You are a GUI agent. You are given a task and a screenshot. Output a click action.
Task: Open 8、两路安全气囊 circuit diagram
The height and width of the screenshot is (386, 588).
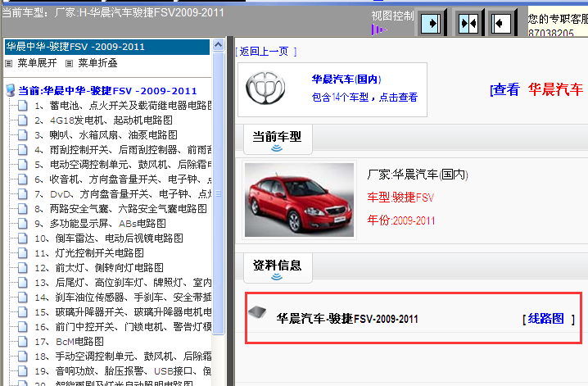pyautogui.click(x=120, y=208)
